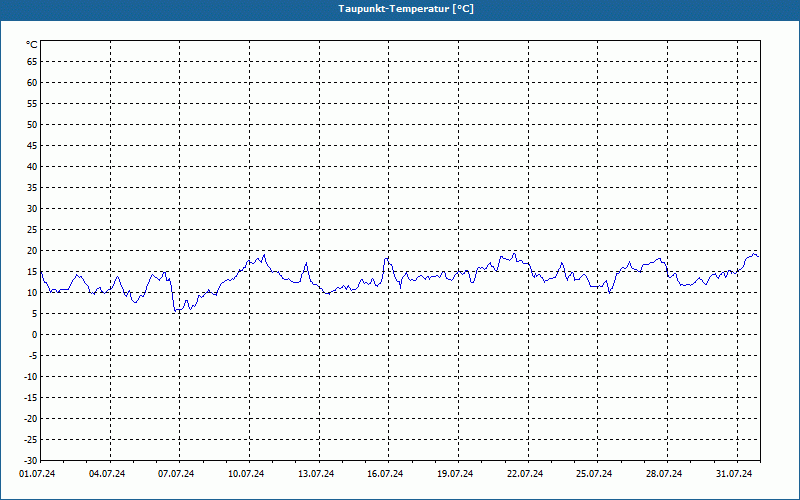The image size is (800, 500).
Task: Click the 65 value on the y-axis
Action: [x=32, y=62]
